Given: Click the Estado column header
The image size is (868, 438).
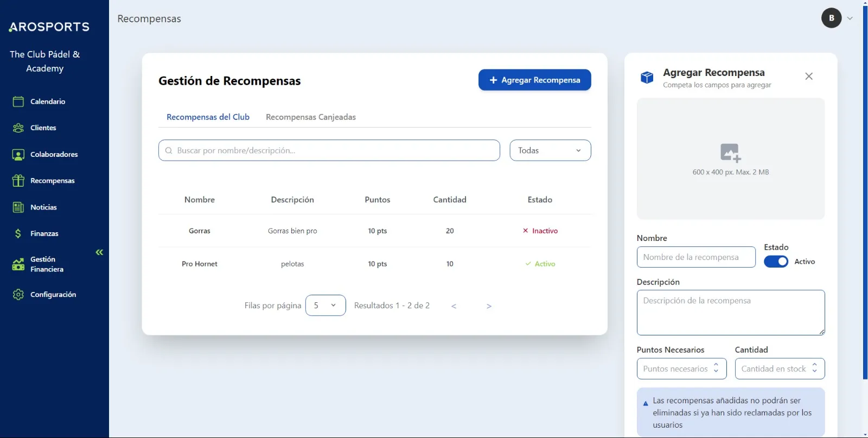Looking at the screenshot, I should point(540,200).
